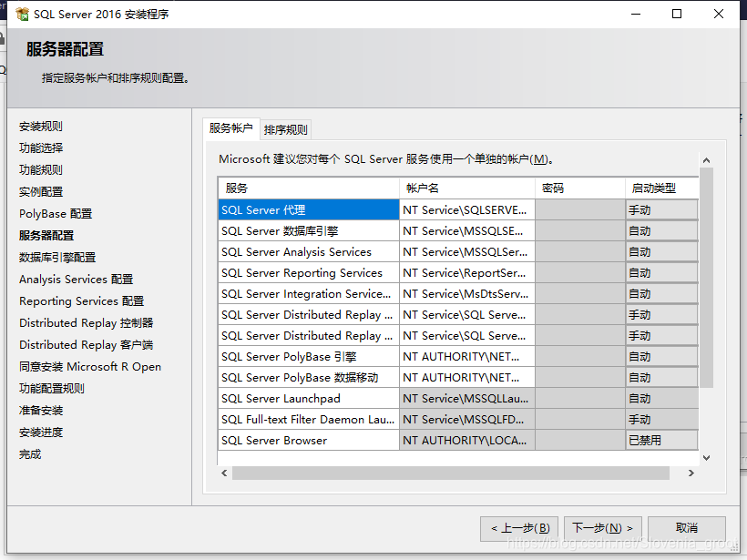Change startup type of SQL Server Reporting Services
The image size is (747, 560).
[x=661, y=273]
